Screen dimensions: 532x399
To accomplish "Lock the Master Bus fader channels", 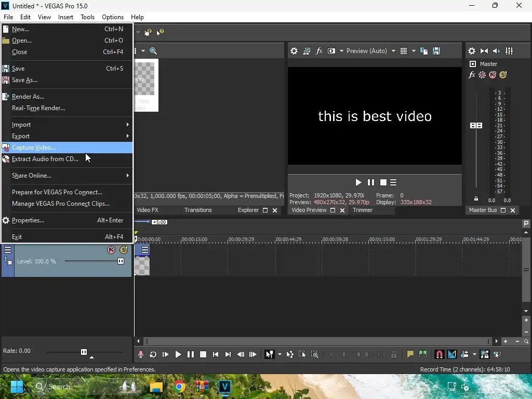I will 476,199.
